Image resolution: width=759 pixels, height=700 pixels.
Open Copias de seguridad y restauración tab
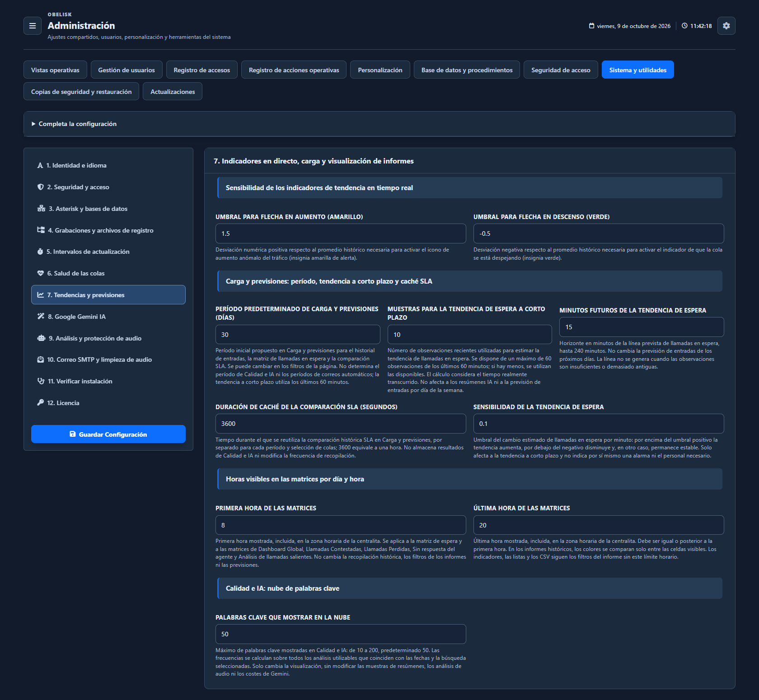pyautogui.click(x=81, y=92)
